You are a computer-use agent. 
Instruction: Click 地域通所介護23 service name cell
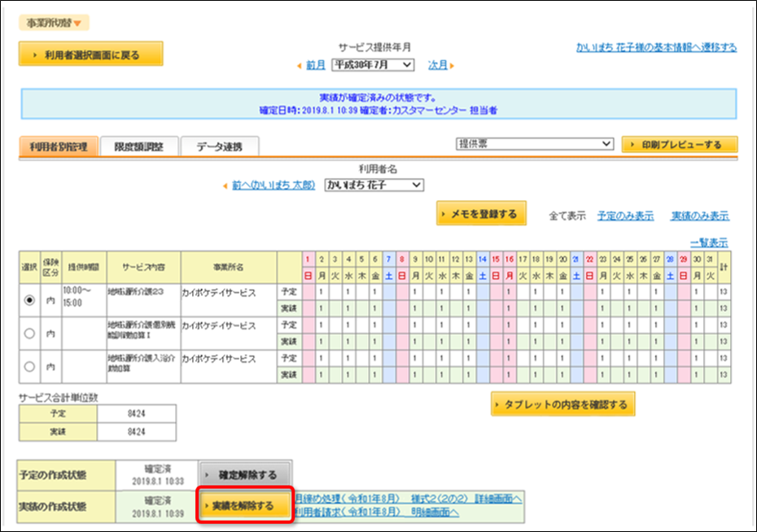point(143,300)
